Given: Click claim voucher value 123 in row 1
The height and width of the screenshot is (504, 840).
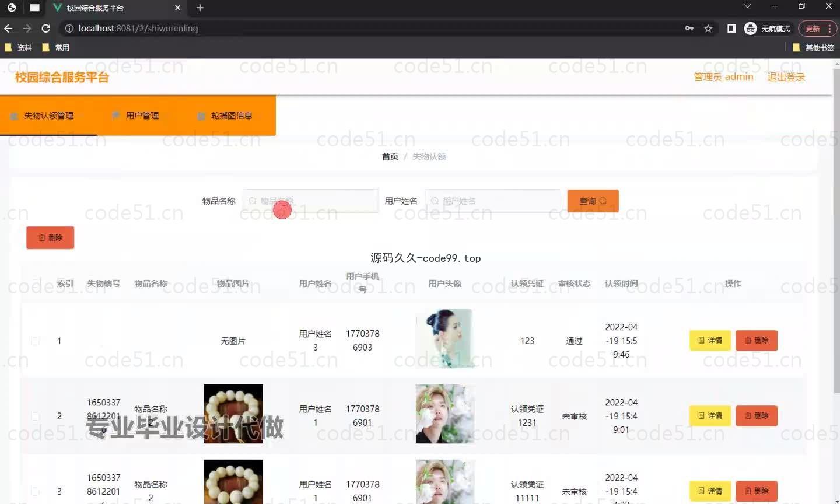Looking at the screenshot, I should pyautogui.click(x=527, y=341).
